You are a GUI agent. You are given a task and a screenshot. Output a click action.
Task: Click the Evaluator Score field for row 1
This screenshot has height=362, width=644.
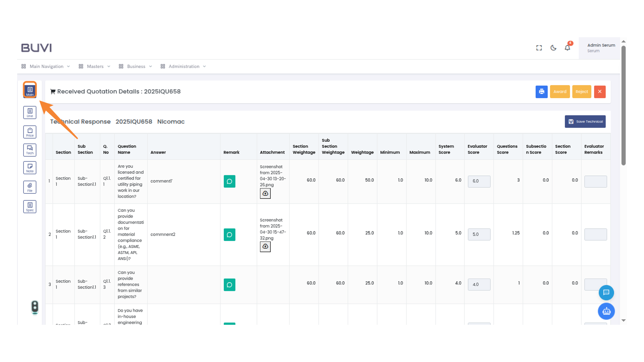tap(479, 181)
